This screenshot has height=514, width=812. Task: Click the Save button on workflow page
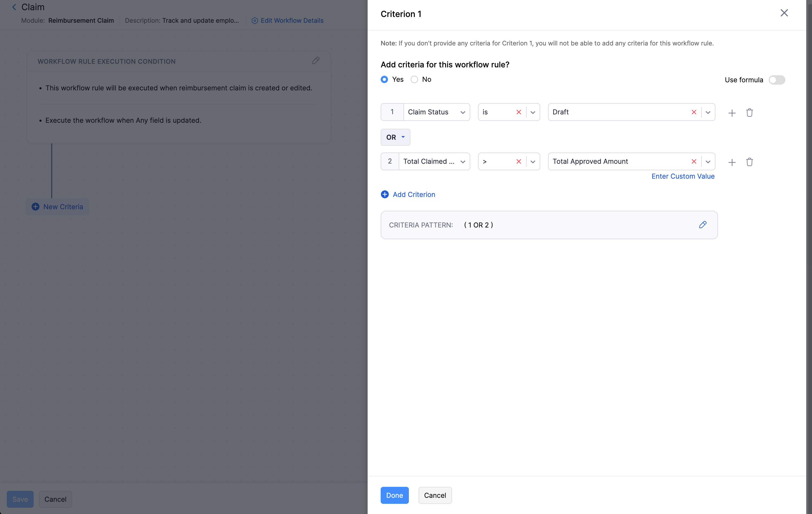coord(20,499)
